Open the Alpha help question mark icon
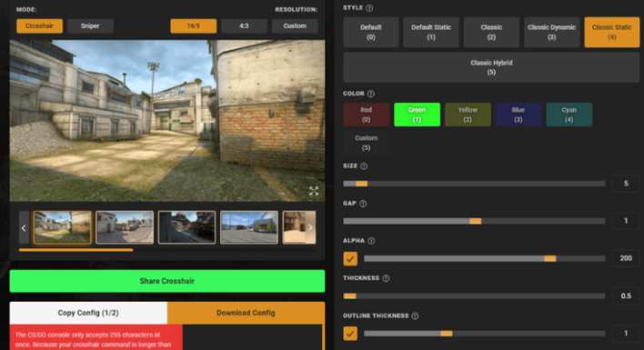 (371, 241)
